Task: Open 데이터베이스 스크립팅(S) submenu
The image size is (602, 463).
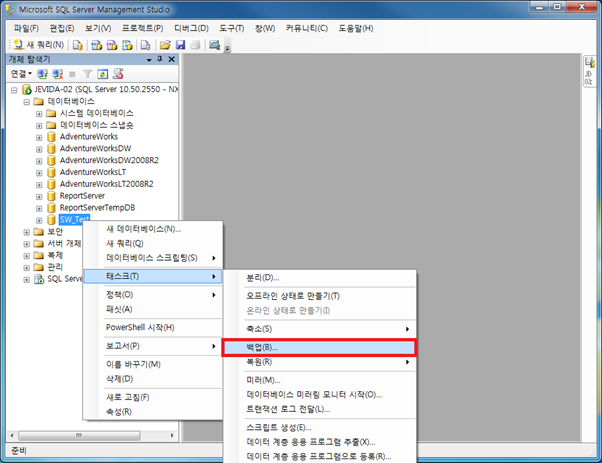Action: [153, 258]
